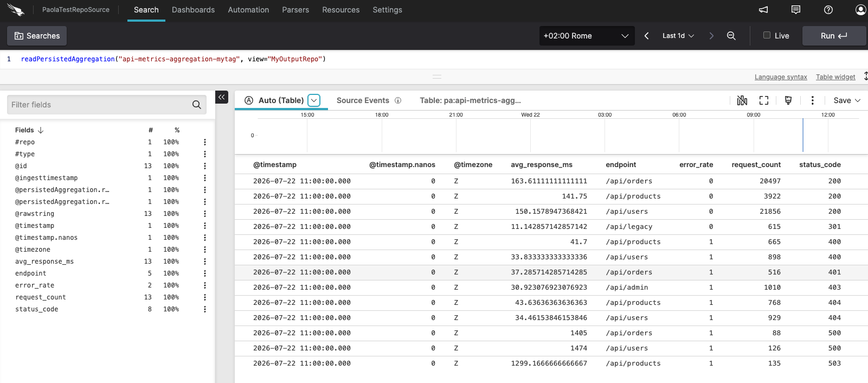Select the @timezone field in list
The width and height of the screenshot is (868, 383).
pos(33,250)
